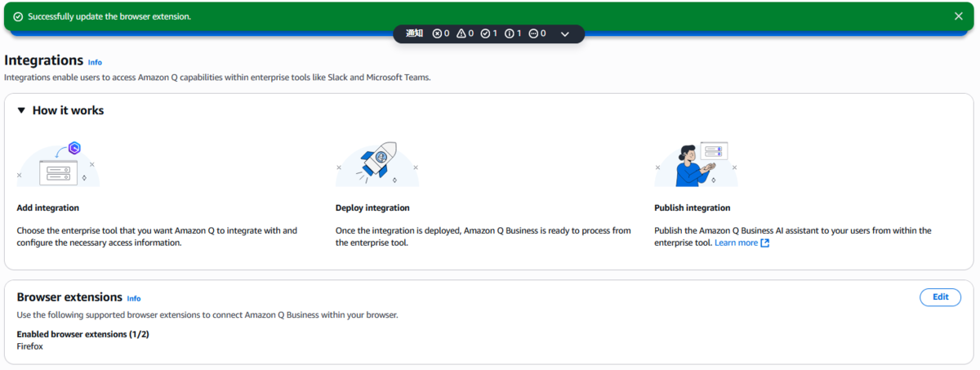Viewport: 980px width, 370px height.
Task: Click the Firefox entry text
Action: [x=29, y=346]
